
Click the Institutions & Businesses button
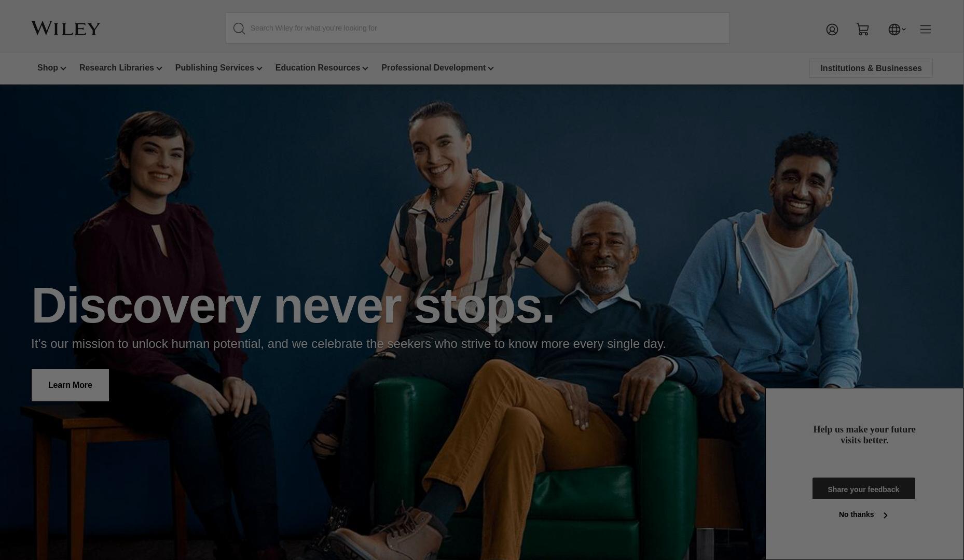click(x=871, y=68)
